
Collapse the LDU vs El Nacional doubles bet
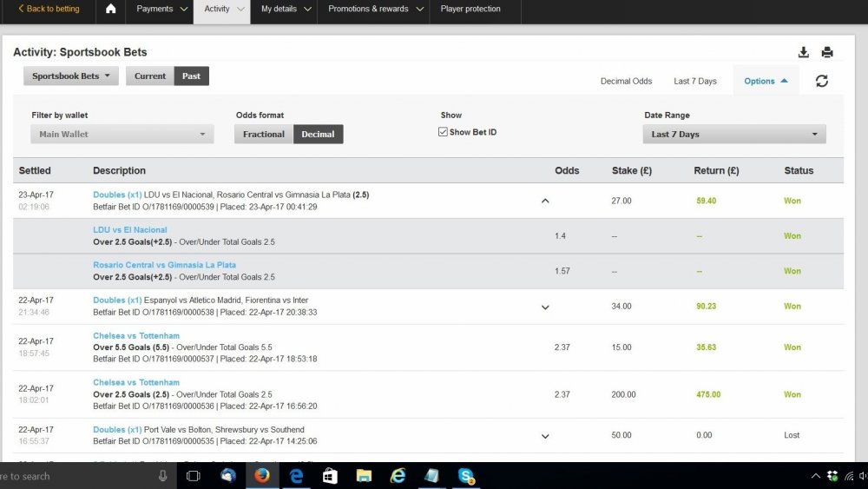(x=545, y=201)
